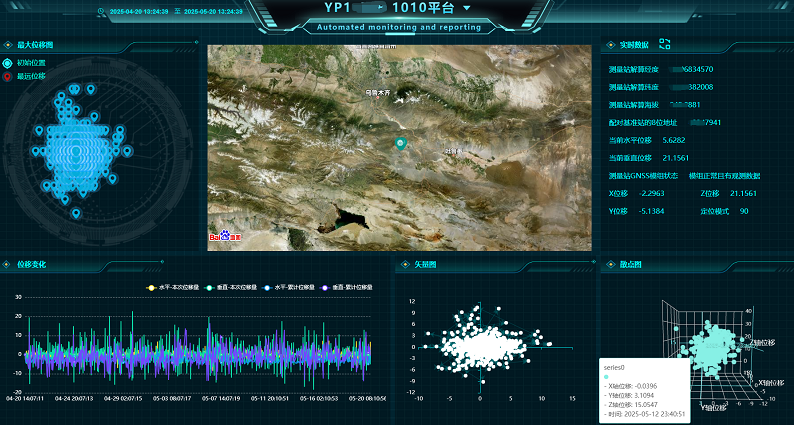Click the lowest isolated pin in the displacement map
The image size is (794, 425).
(76, 213)
